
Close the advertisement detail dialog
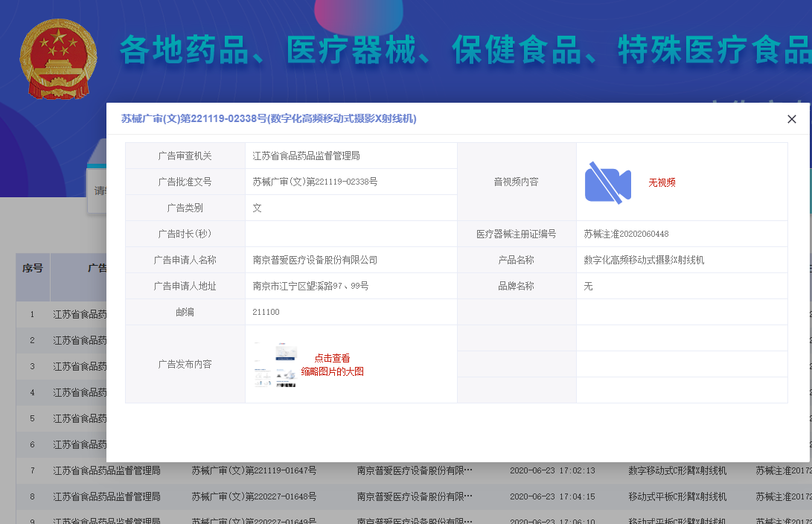coord(791,119)
